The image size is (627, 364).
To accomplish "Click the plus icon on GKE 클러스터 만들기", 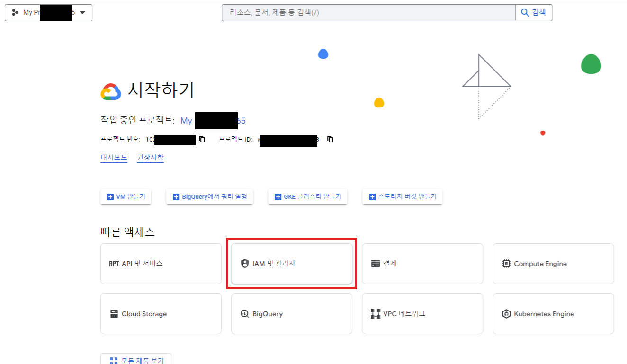I will tap(278, 197).
